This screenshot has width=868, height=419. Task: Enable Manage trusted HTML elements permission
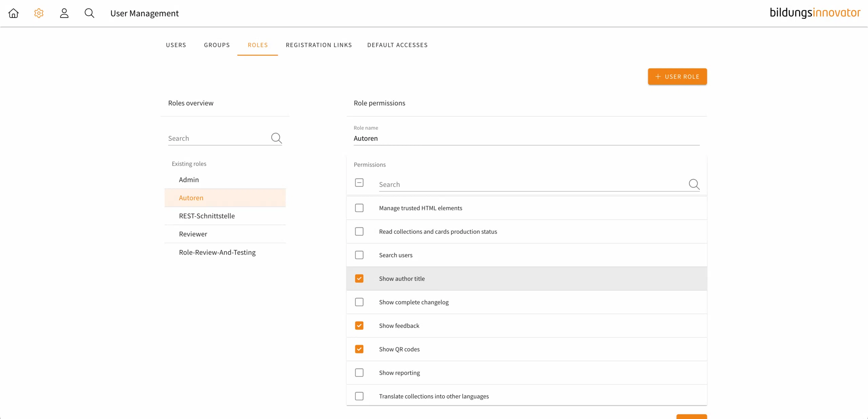(359, 208)
